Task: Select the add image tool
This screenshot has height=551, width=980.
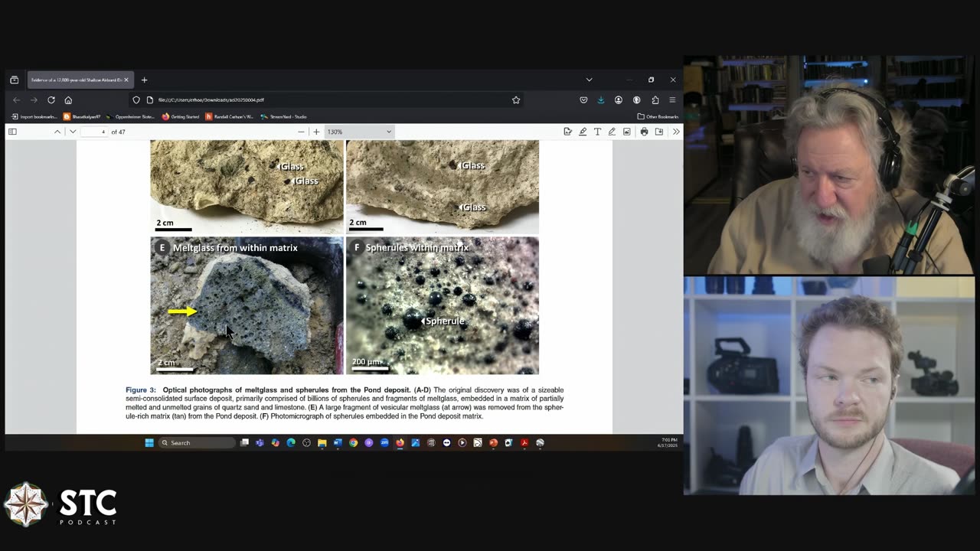Action: pos(626,132)
